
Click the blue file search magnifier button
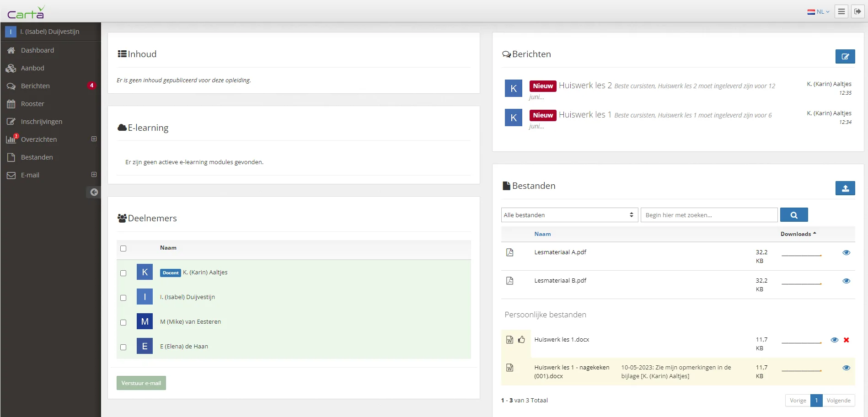(793, 215)
